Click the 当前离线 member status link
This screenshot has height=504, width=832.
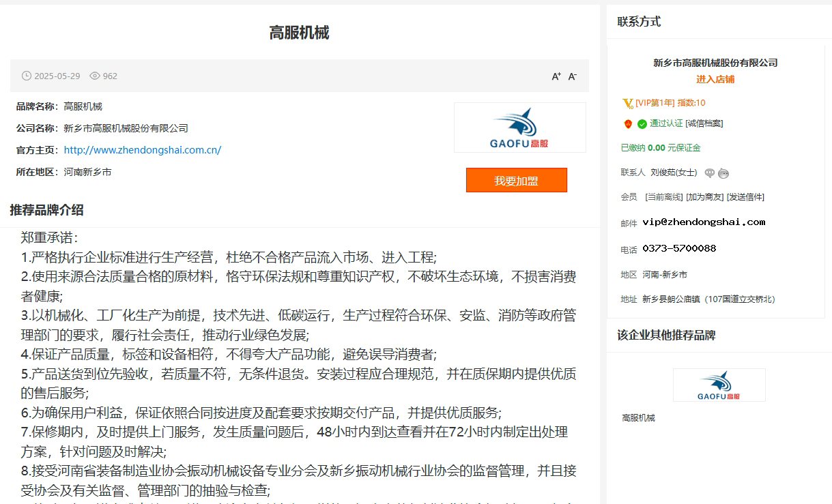tap(664, 197)
